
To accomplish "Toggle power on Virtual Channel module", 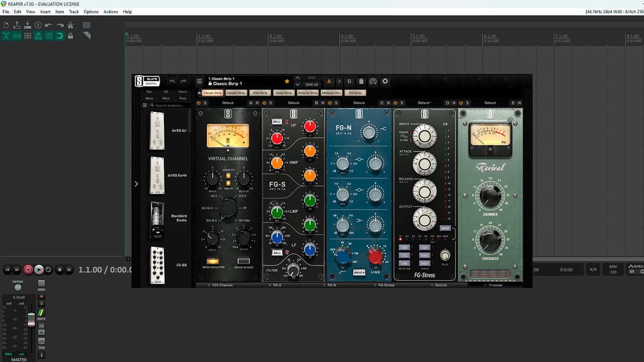I will 198,103.
